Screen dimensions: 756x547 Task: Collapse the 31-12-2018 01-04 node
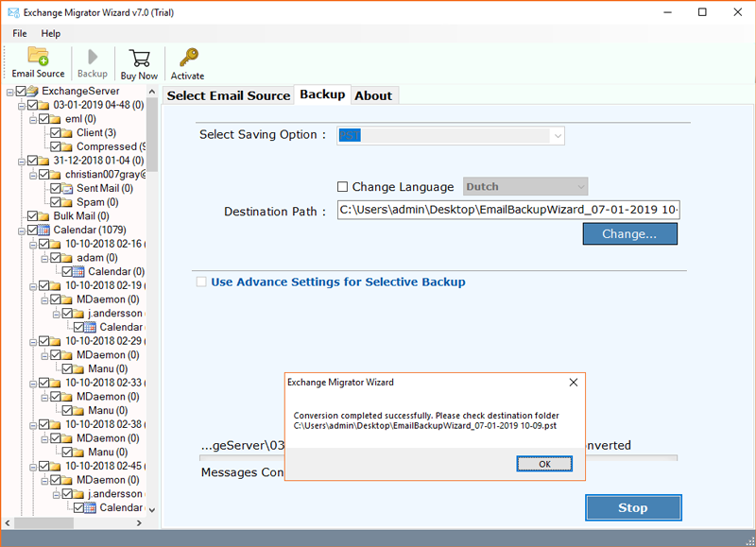[x=21, y=161]
